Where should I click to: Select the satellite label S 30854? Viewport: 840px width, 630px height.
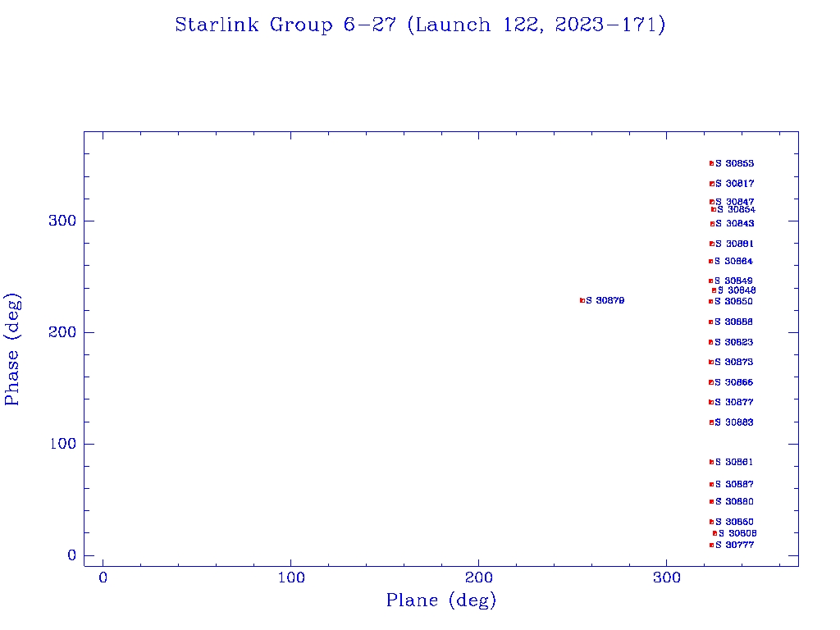737,209
